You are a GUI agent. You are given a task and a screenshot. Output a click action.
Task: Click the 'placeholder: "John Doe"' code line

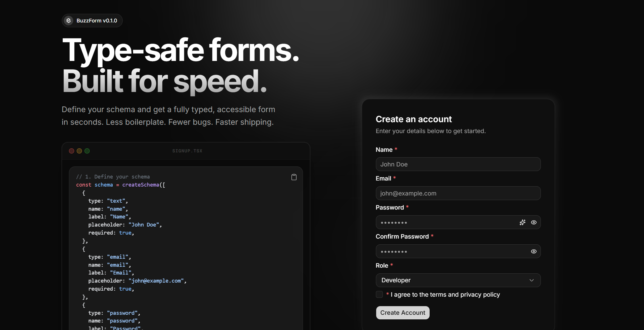125,225
